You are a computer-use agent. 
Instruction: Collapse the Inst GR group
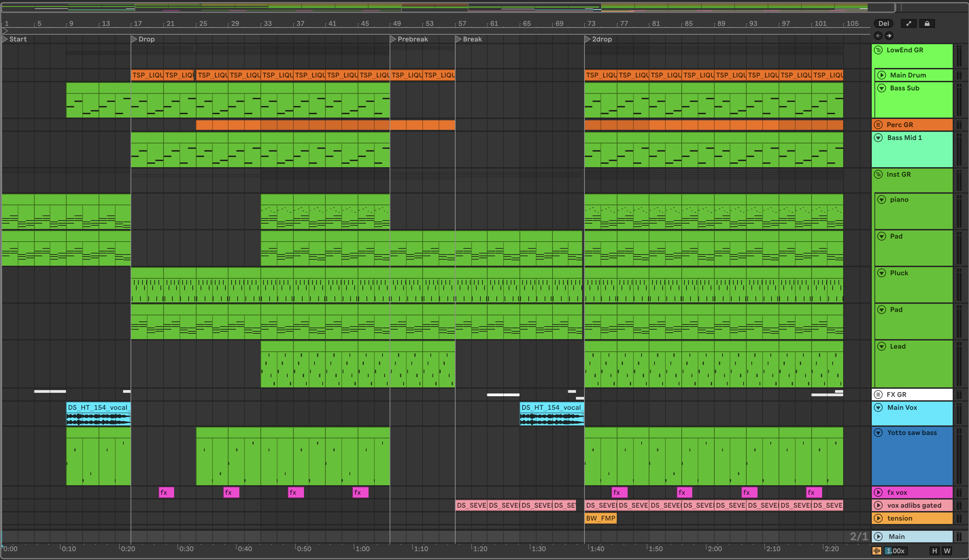pyautogui.click(x=878, y=175)
